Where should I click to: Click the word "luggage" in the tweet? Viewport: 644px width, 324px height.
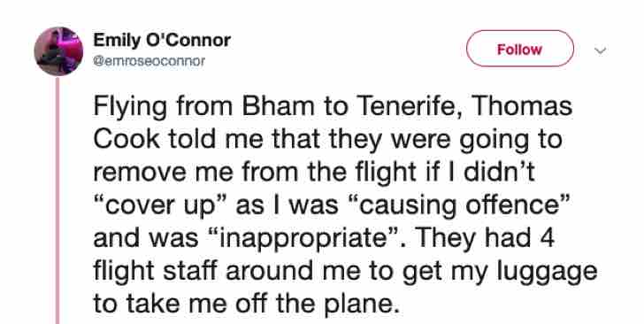(x=546, y=272)
